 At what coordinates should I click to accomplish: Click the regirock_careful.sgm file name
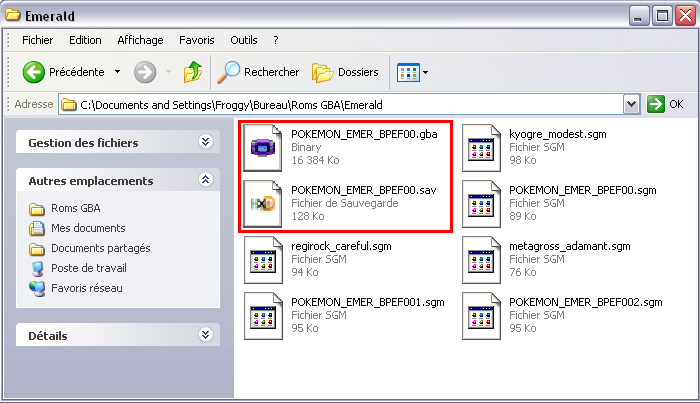tap(341, 246)
